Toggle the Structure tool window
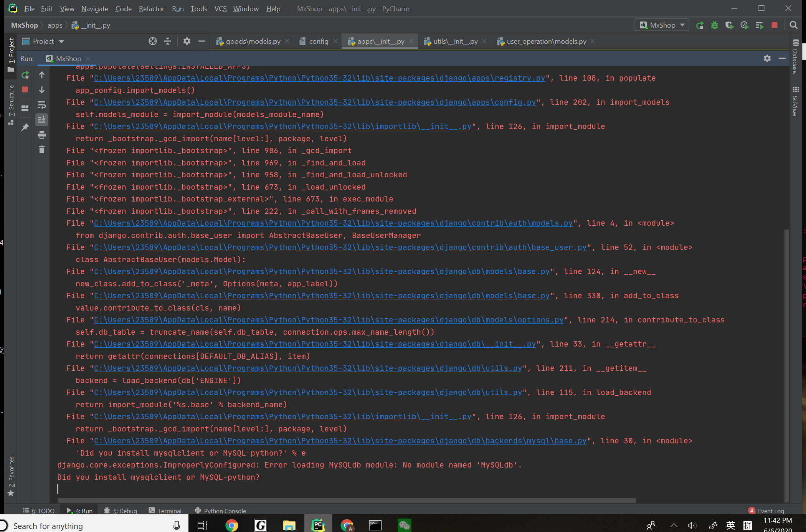Viewport: 806px width, 532px height. click(11, 104)
